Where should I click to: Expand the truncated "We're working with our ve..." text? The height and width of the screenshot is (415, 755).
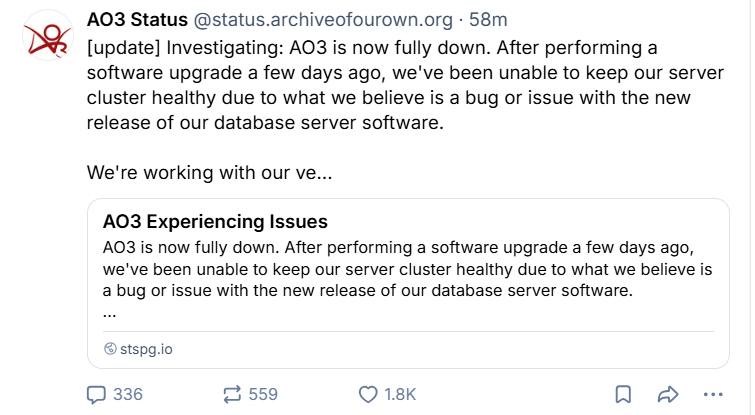pos(209,172)
